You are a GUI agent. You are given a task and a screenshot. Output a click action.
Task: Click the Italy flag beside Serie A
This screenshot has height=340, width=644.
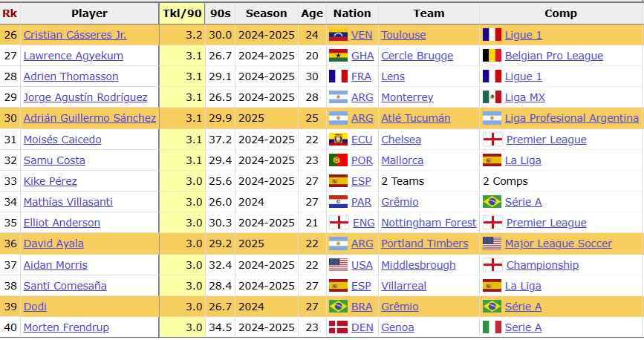point(492,327)
